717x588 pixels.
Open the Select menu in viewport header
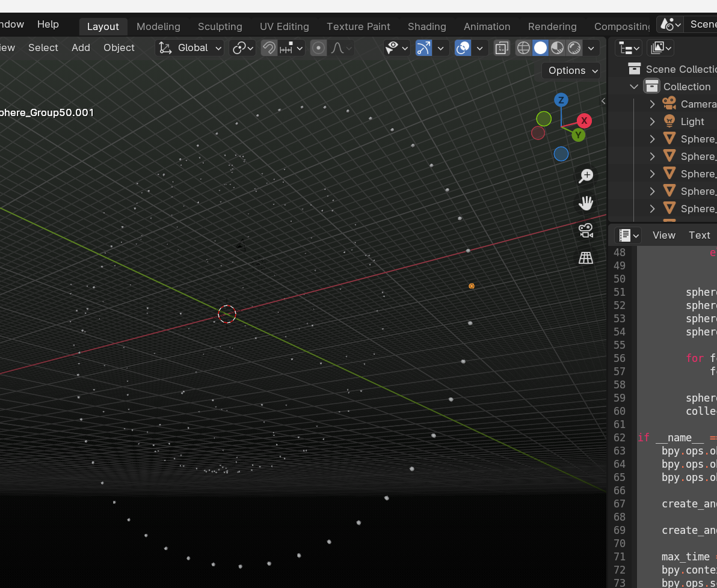coord(43,47)
